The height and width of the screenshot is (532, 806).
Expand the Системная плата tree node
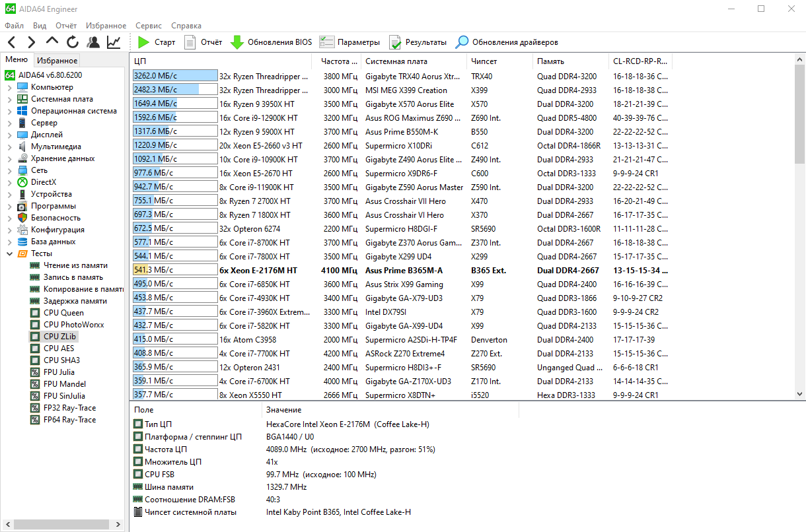tap(10, 99)
